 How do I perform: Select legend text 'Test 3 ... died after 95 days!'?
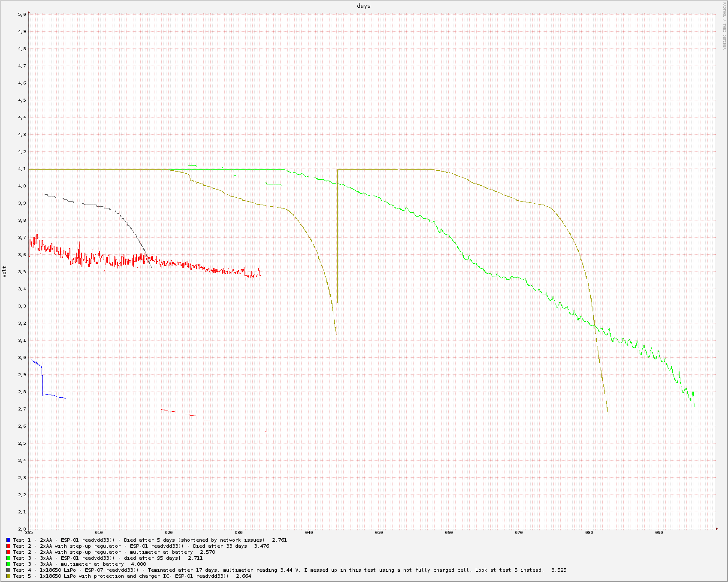tap(97, 558)
